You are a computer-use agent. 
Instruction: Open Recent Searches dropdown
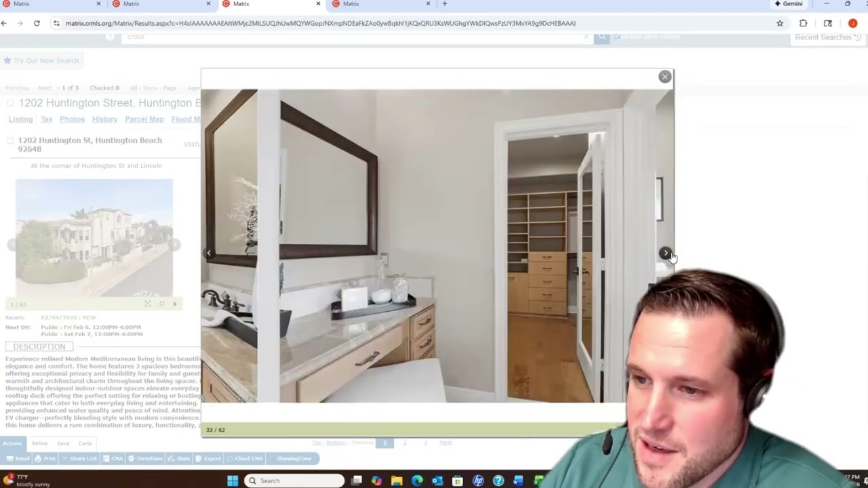(828, 37)
